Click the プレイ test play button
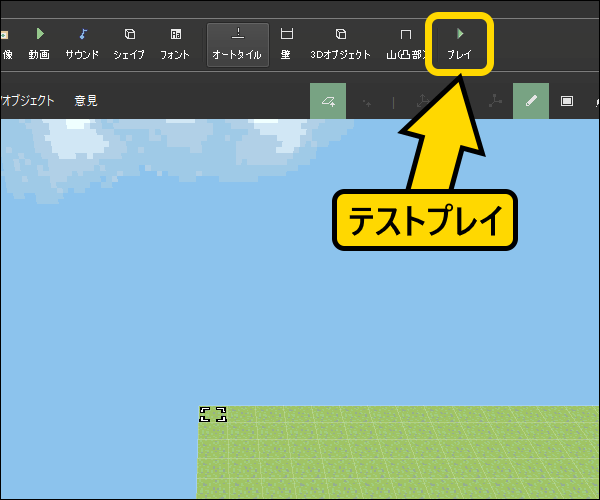The image size is (600, 500). pos(460,43)
